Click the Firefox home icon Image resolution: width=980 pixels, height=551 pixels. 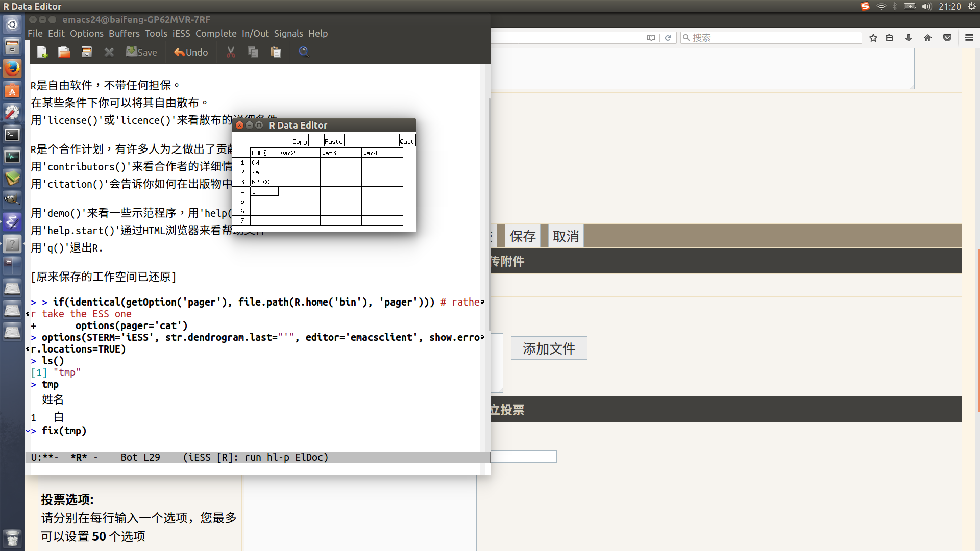coord(928,38)
